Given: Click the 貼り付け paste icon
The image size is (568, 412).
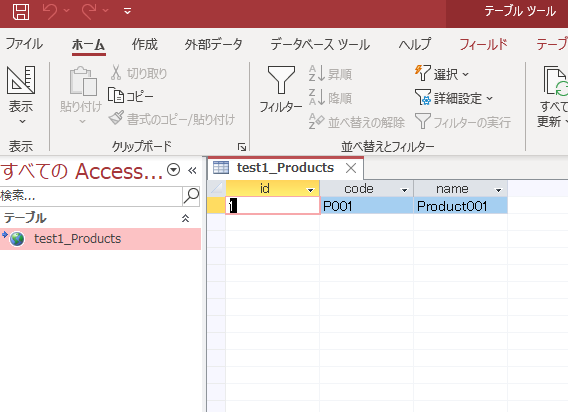Looking at the screenshot, I should (x=83, y=81).
